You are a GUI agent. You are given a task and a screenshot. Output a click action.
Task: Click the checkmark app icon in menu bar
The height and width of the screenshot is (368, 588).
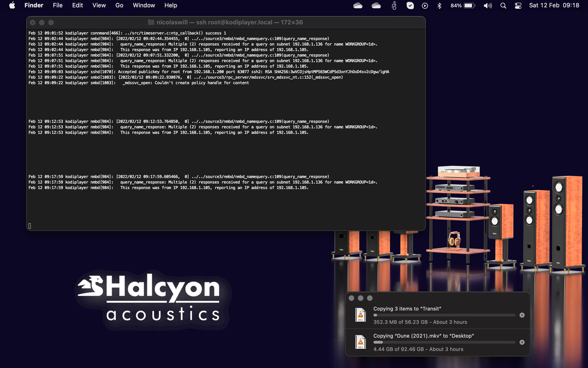[x=410, y=6]
